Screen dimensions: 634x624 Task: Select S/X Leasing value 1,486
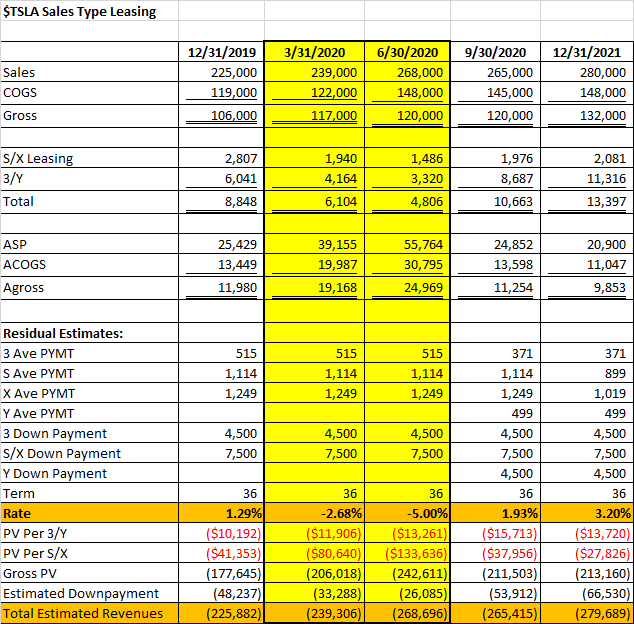tap(427, 159)
